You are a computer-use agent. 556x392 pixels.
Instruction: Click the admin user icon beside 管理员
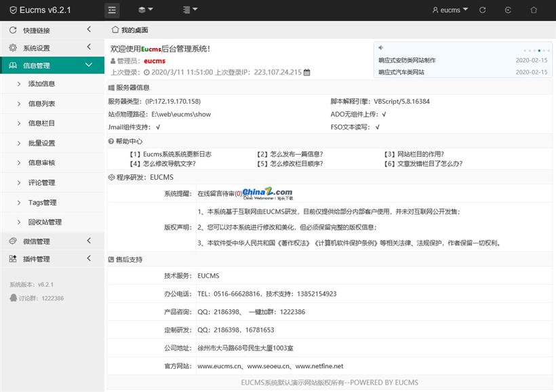[x=113, y=60]
